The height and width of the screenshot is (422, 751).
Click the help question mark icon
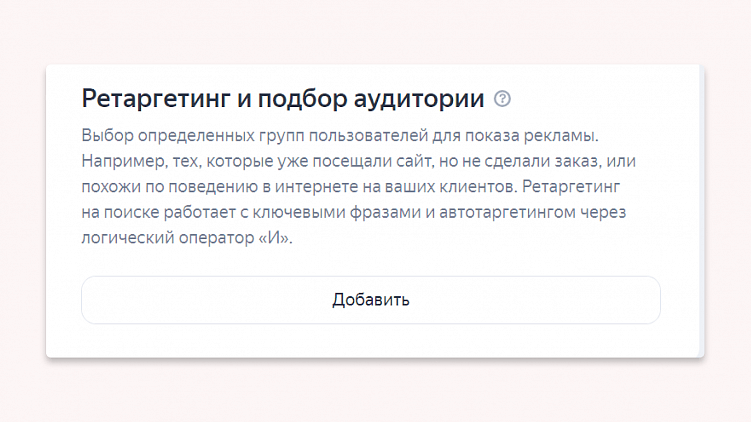(502, 99)
